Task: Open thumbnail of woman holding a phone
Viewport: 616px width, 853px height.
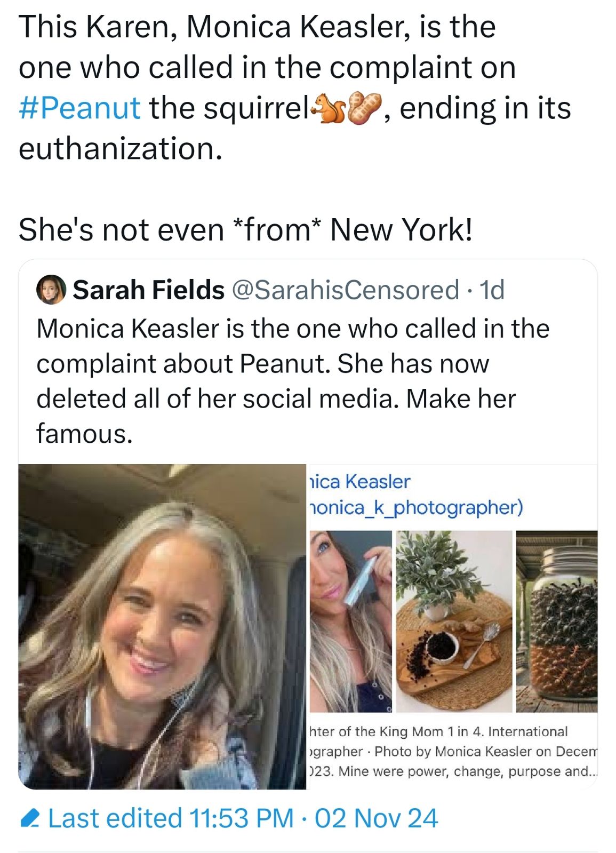Action: tap(351, 621)
